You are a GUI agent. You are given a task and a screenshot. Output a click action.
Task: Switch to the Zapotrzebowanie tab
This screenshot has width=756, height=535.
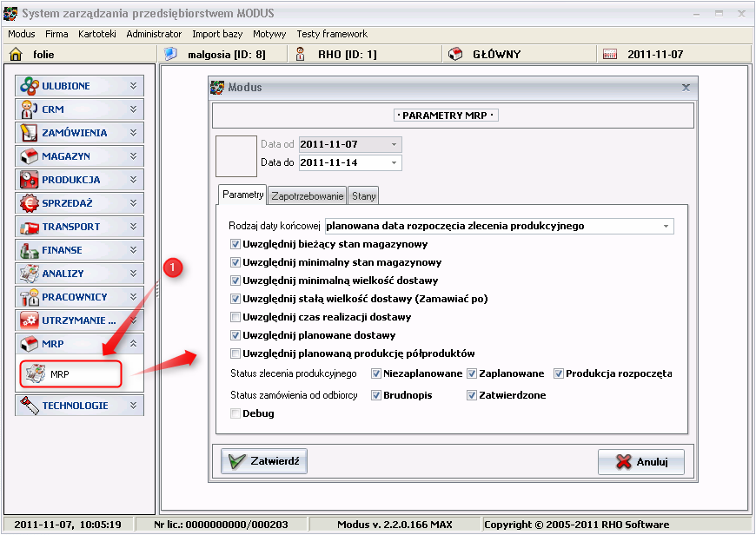307,195
